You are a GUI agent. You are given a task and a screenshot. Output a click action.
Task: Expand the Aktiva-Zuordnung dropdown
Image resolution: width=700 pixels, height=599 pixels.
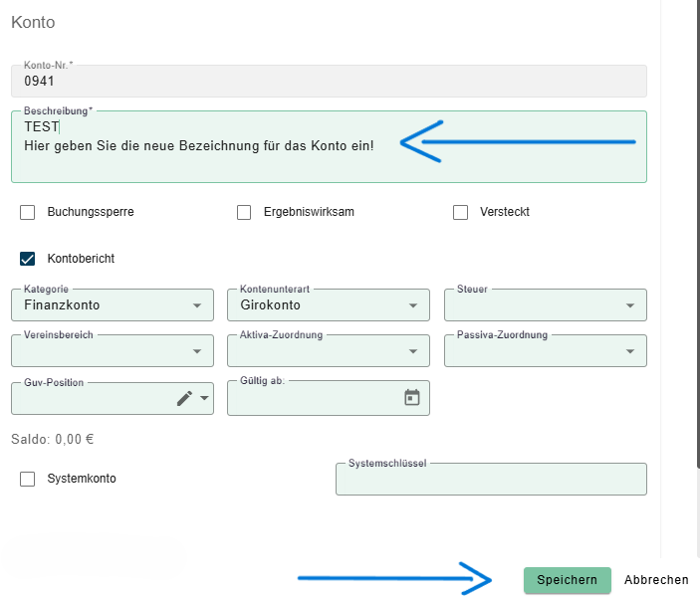tap(329, 351)
